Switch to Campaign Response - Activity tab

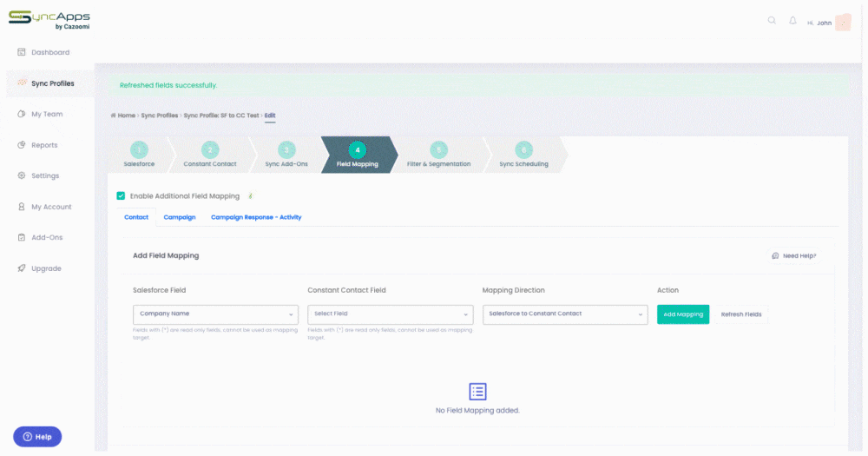tap(256, 217)
